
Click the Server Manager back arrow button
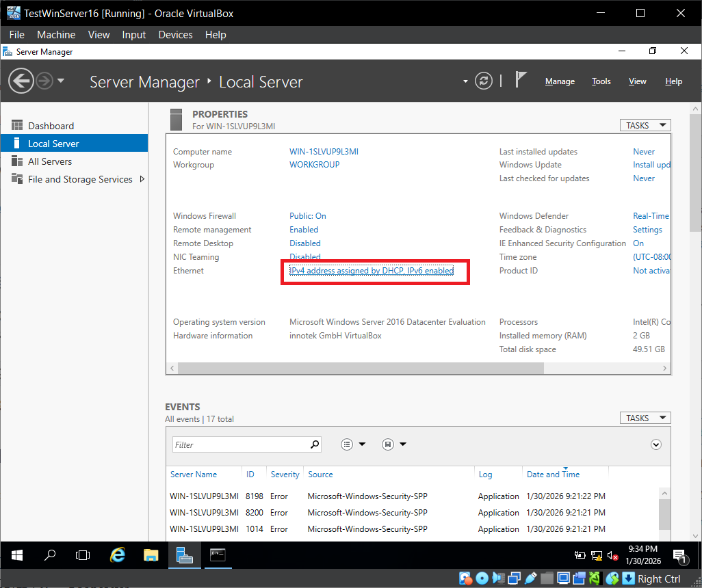[21, 81]
